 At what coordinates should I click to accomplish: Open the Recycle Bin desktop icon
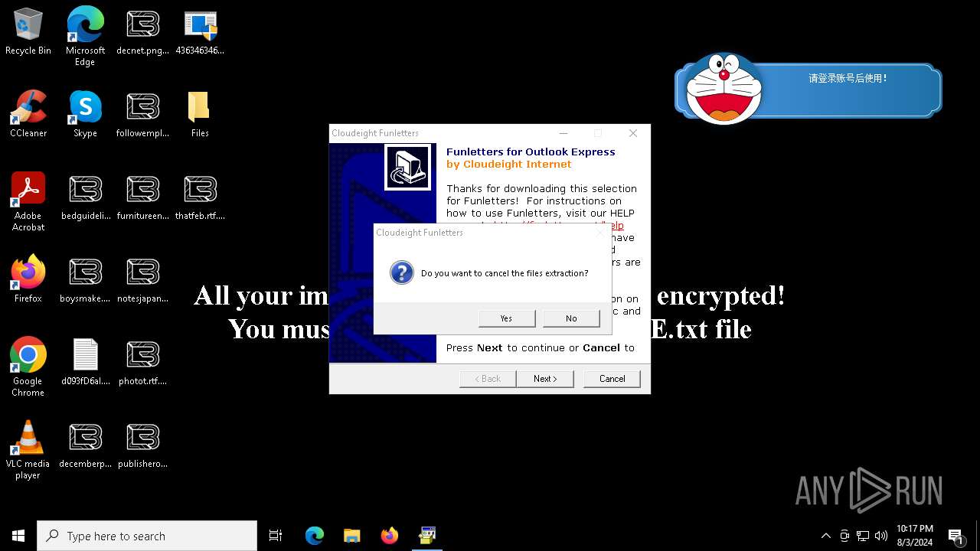click(x=28, y=32)
